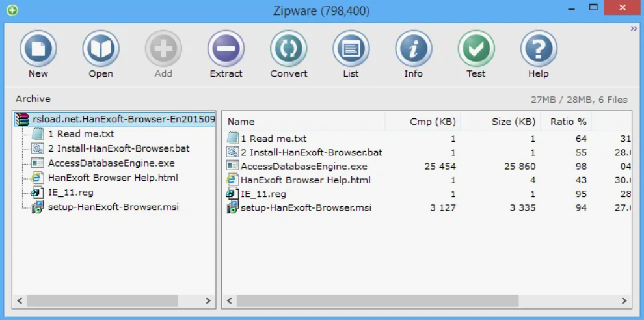
Task: Click the green Zipware title bar icon
Action: tap(12, 10)
